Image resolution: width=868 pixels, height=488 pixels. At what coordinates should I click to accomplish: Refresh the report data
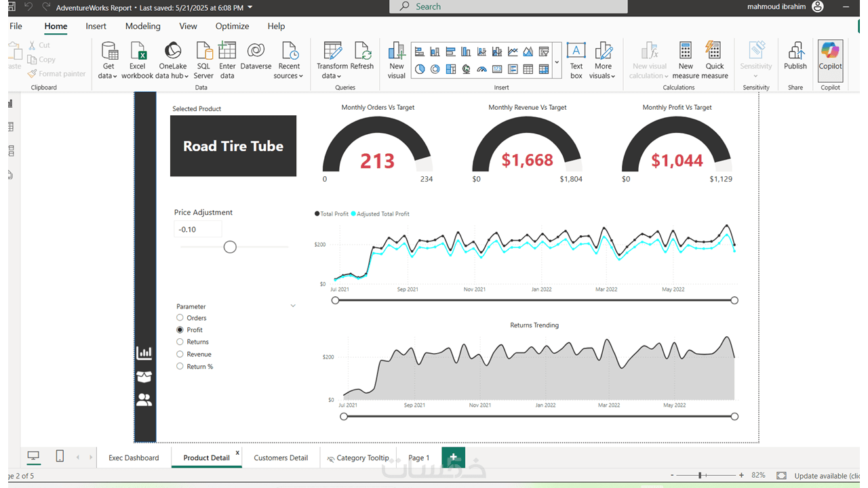pyautogui.click(x=362, y=56)
